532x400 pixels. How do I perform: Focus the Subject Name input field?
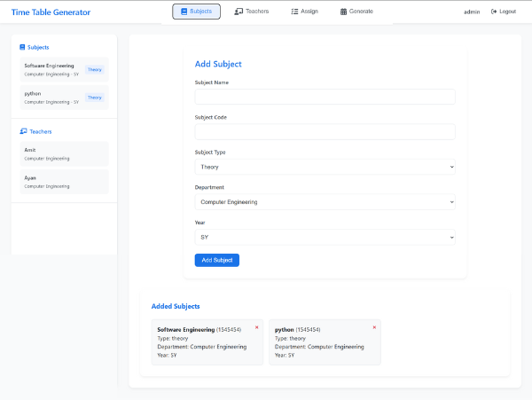pyautogui.click(x=325, y=97)
